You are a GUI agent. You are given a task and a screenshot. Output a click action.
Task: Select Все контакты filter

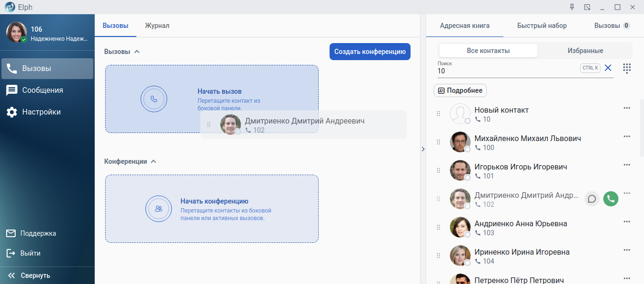488,51
